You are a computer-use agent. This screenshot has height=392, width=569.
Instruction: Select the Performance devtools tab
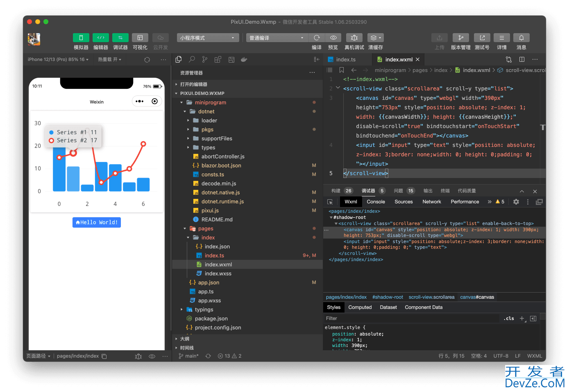(465, 202)
